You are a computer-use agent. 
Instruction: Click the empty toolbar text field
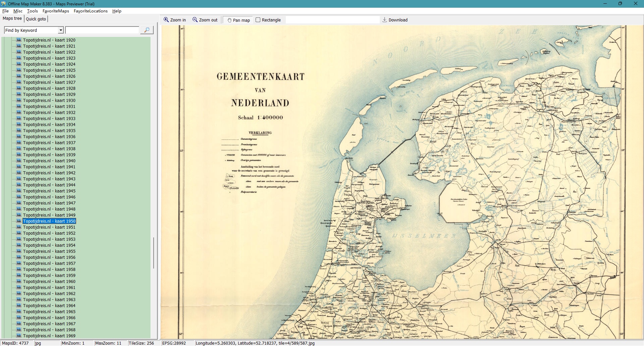[332, 20]
